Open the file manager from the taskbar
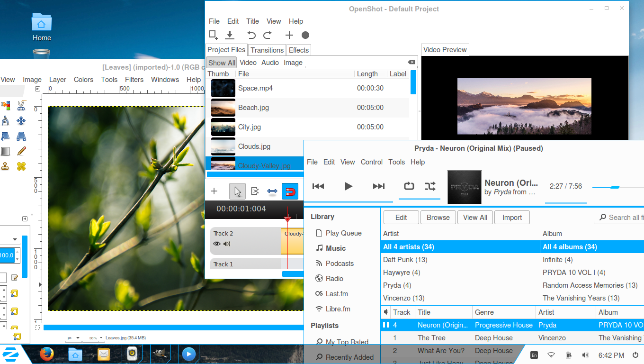Screen dimensions: 644x364 [75, 354]
